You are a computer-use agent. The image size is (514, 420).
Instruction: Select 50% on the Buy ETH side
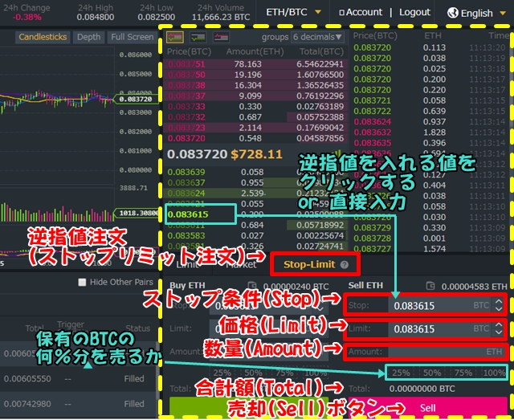(253, 373)
